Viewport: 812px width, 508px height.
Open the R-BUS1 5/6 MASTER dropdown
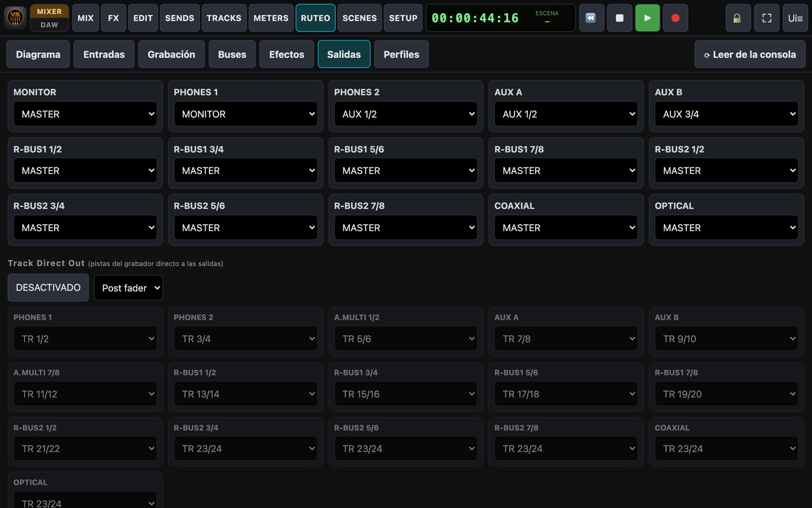[406, 171]
